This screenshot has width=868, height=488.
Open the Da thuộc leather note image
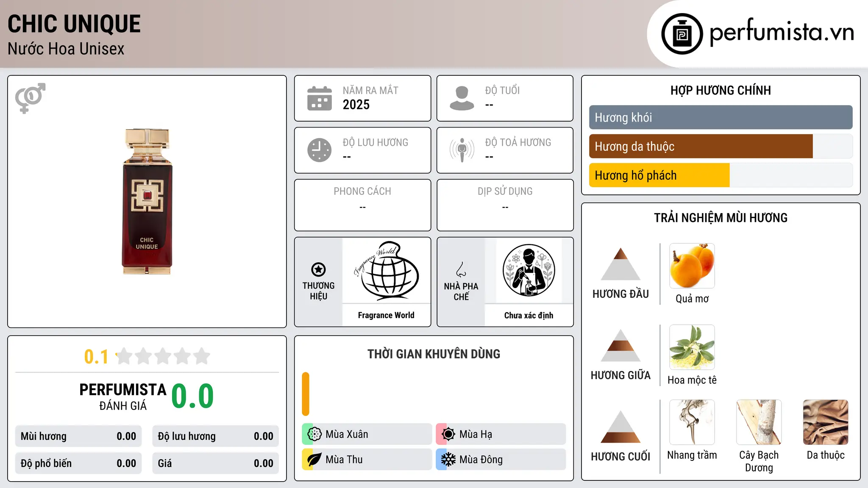[826, 422]
